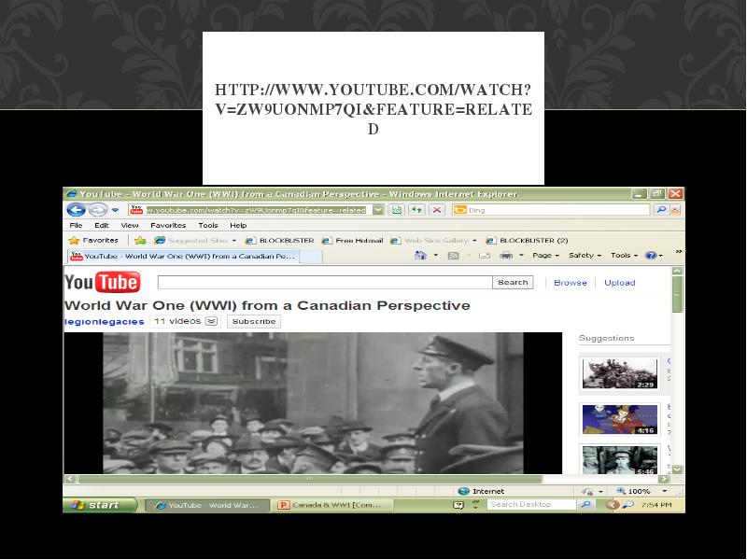Click the Read Mail icon
Screen dimensions: 747x560
pyautogui.click(x=485, y=256)
